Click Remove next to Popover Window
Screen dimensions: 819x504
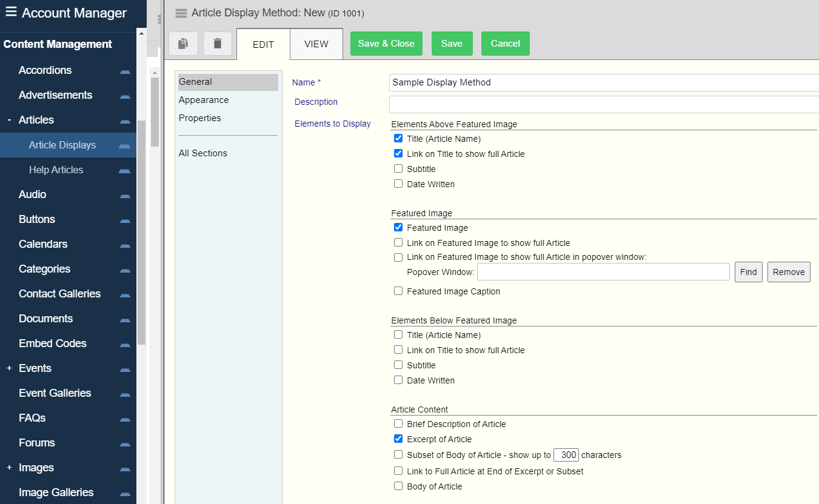(789, 272)
